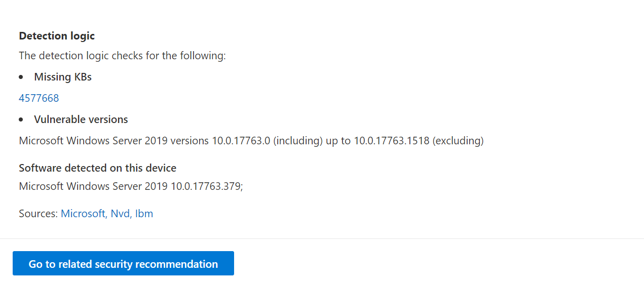
Task: Click the Missing KBs bullet label
Action: (x=63, y=77)
